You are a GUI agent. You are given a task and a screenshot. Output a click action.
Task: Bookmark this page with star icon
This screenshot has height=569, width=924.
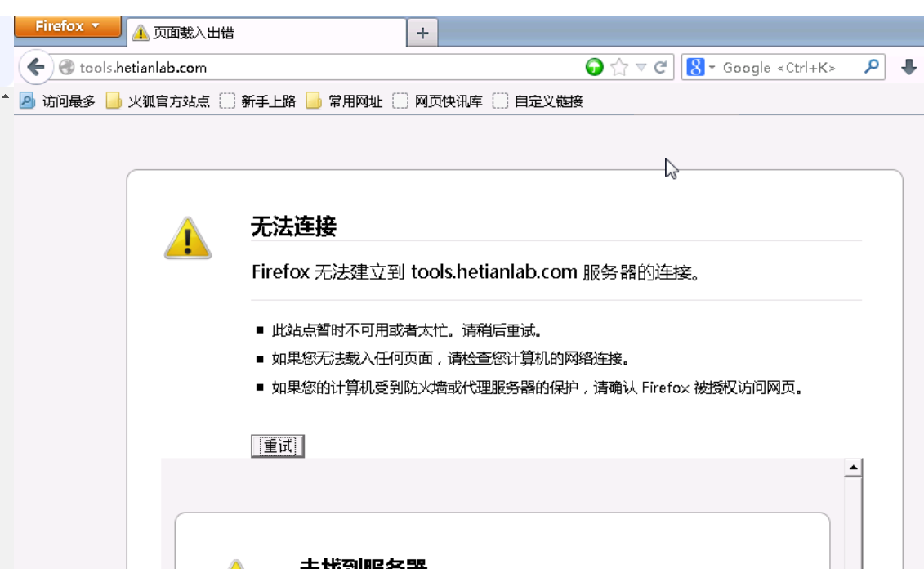click(x=619, y=67)
